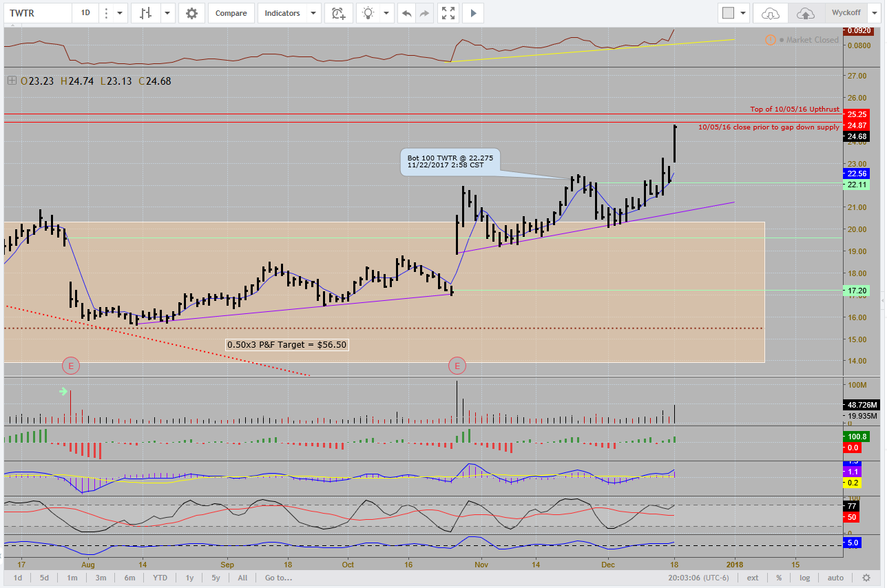Click the bar chart style icon
887x588 pixels.
click(x=145, y=13)
